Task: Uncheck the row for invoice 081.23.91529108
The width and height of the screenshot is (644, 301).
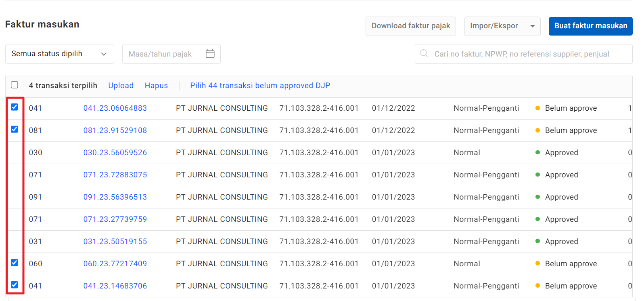Action: 15,129
